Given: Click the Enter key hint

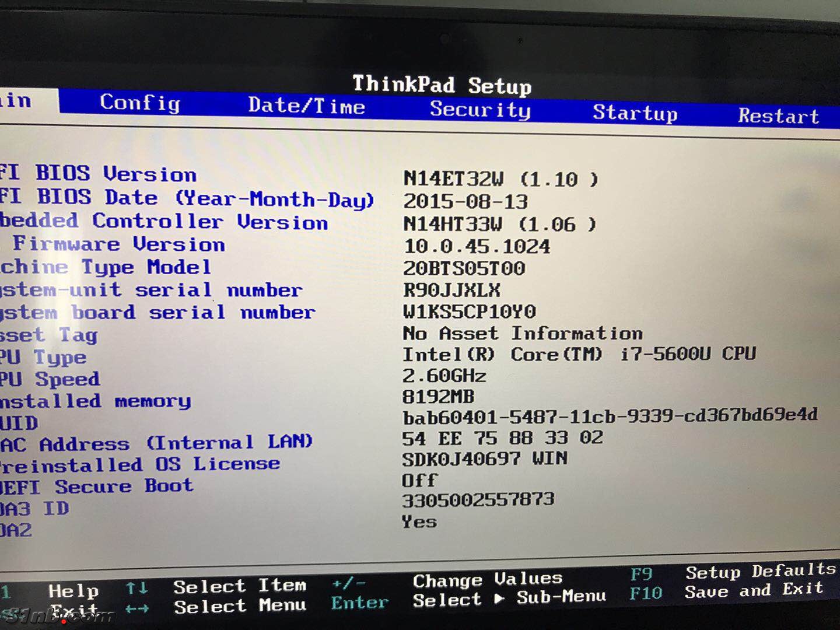Looking at the screenshot, I should click(359, 603).
